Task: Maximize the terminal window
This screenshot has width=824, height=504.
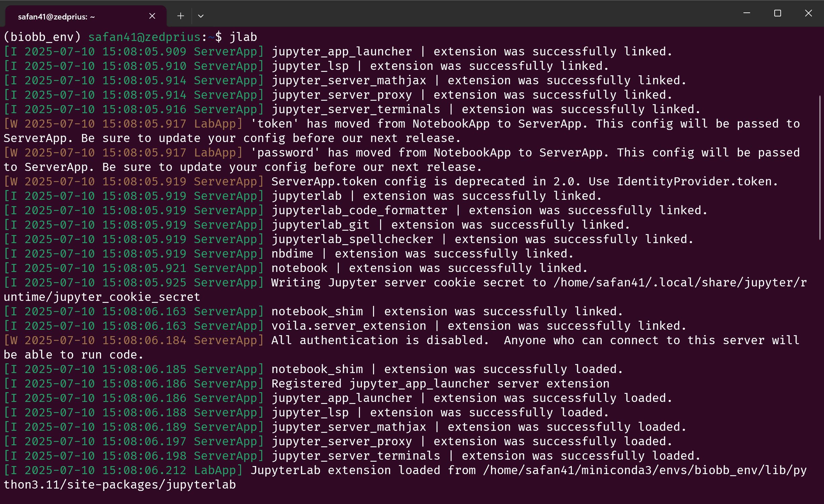Action: (778, 13)
